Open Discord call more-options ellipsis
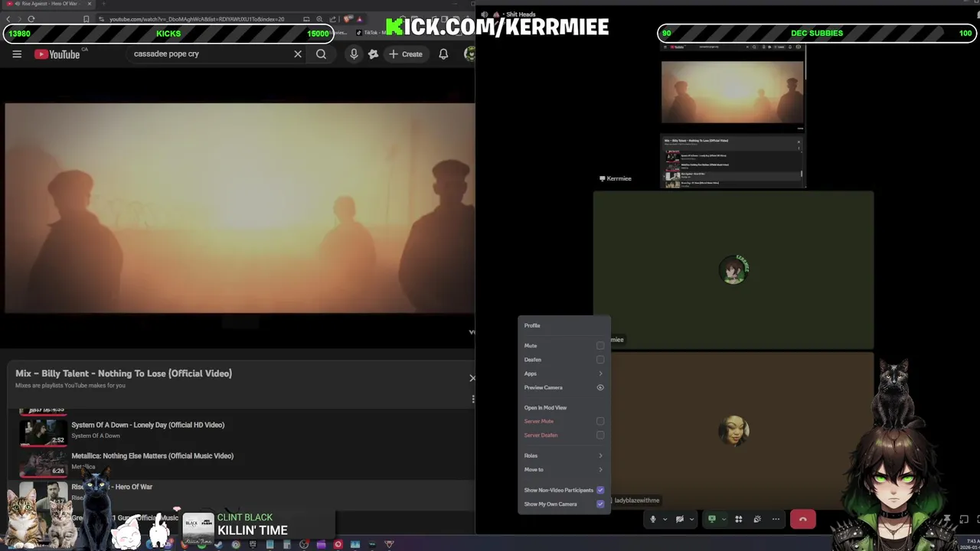Image resolution: width=980 pixels, height=551 pixels. tap(776, 519)
